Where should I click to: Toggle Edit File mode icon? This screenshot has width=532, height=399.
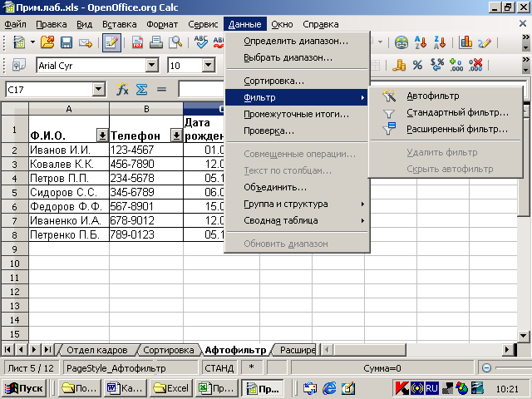111,42
